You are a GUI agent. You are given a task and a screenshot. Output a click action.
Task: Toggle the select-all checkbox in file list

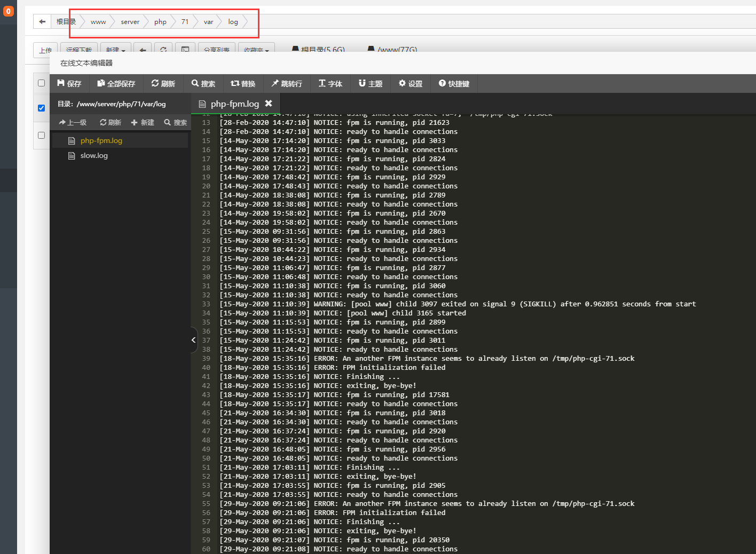click(x=41, y=83)
